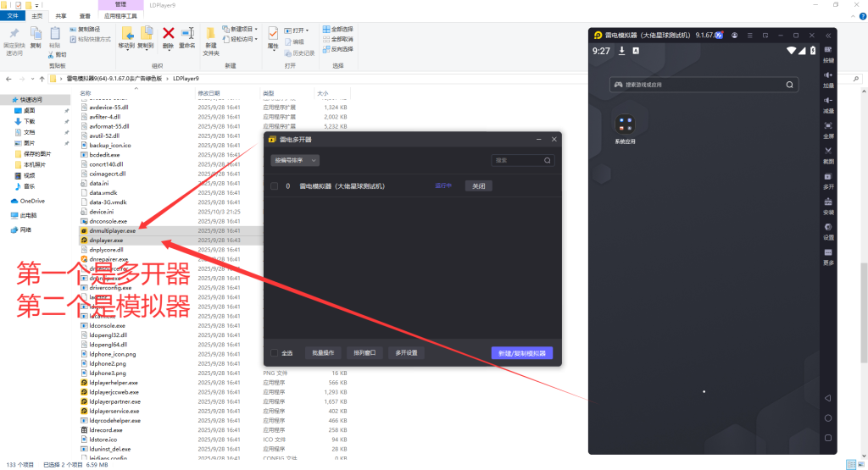Click the 批量操作 (batch operations) button
The width and height of the screenshot is (868, 470).
pos(323,353)
